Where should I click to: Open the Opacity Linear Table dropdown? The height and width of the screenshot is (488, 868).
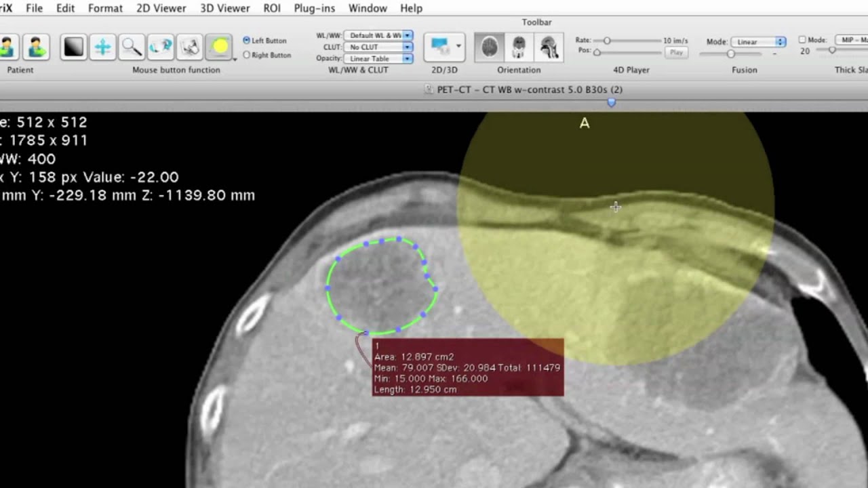[x=378, y=58]
